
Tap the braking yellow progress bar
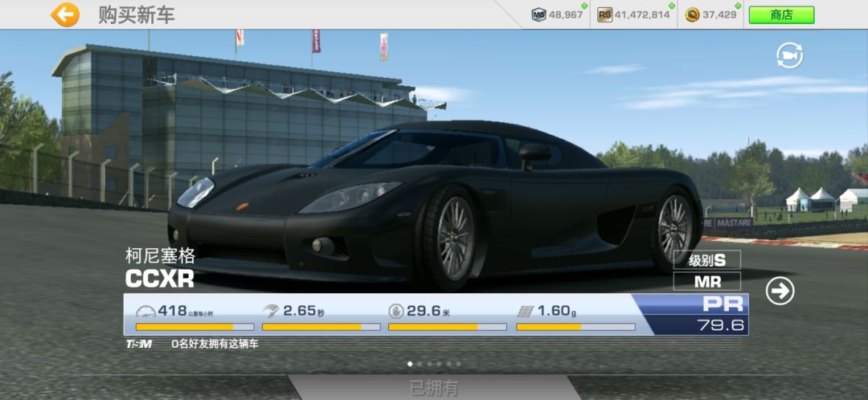point(448,327)
